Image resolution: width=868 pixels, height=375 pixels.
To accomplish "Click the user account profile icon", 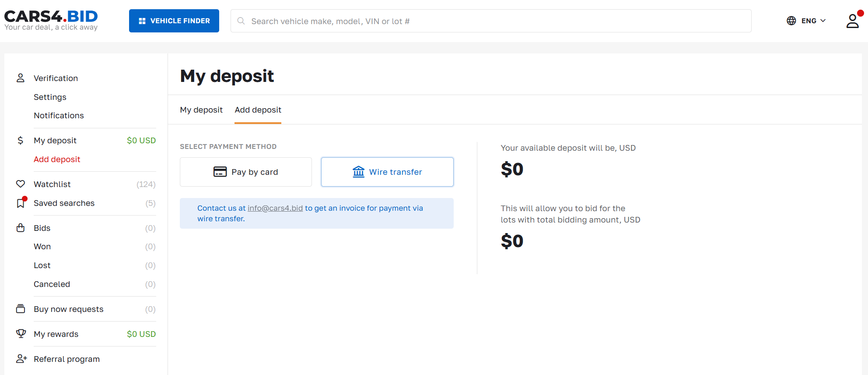I will [852, 21].
